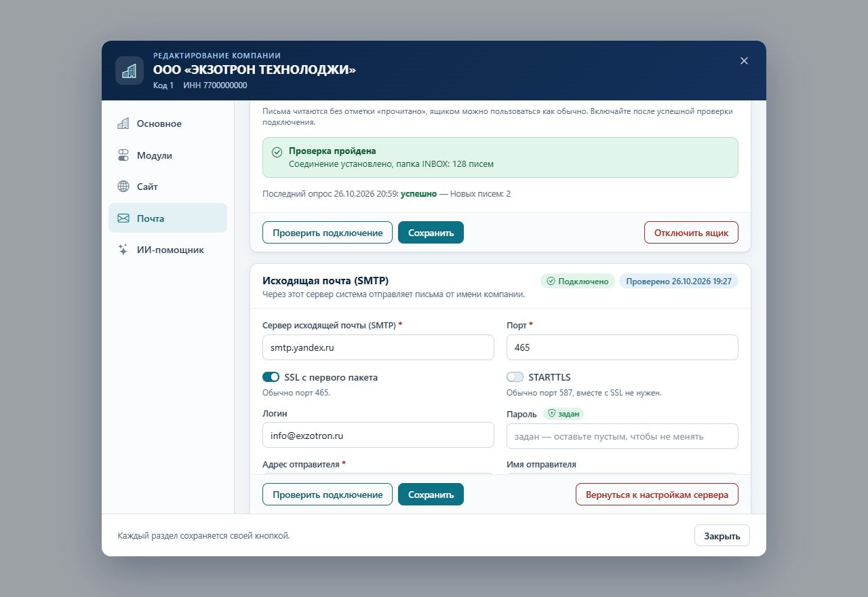
Task: Click the Основное sidebar icon
Action: (x=123, y=123)
